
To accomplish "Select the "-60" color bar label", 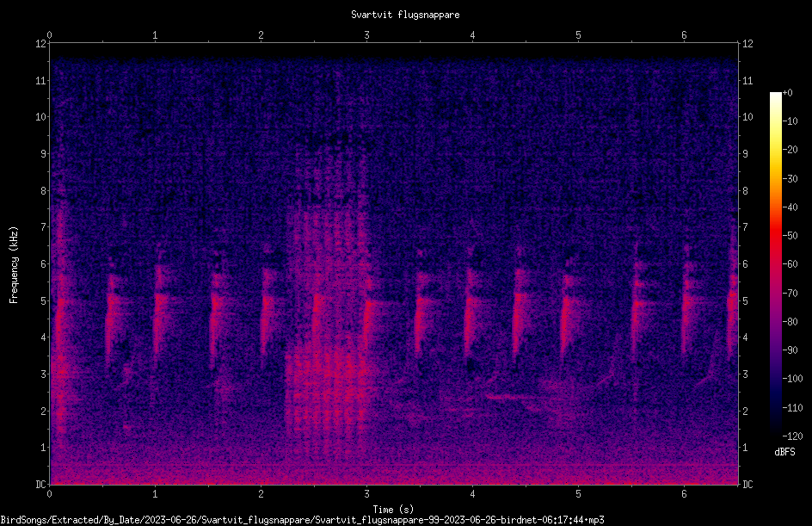I will coord(790,264).
